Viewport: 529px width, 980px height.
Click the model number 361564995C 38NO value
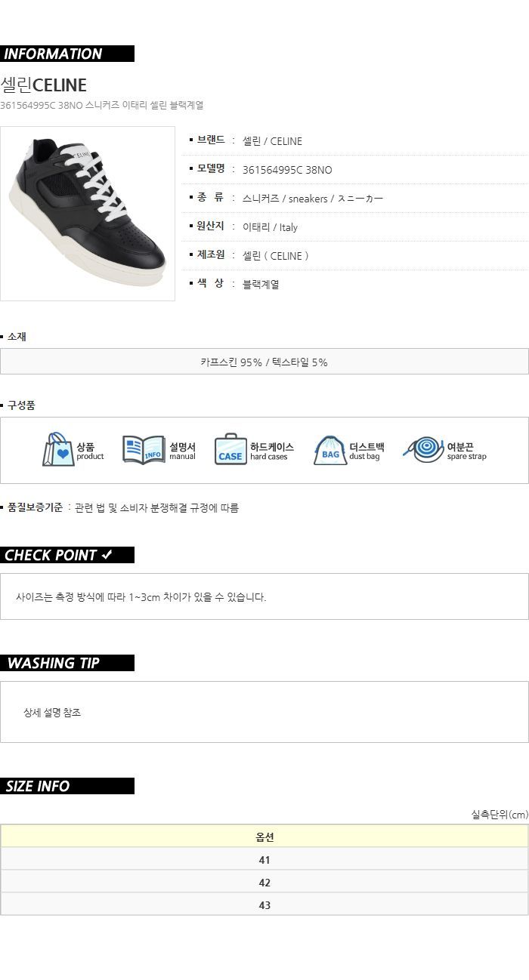287,170
